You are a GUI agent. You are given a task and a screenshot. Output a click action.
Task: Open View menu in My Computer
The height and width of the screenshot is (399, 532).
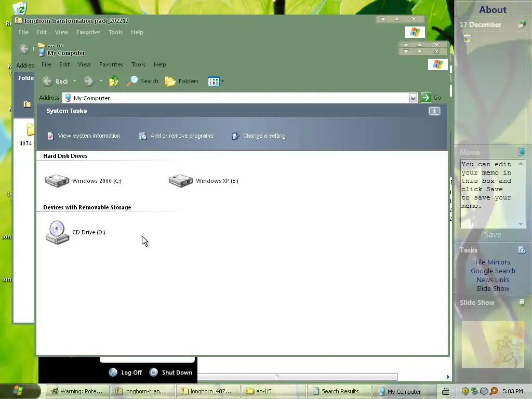click(x=84, y=64)
